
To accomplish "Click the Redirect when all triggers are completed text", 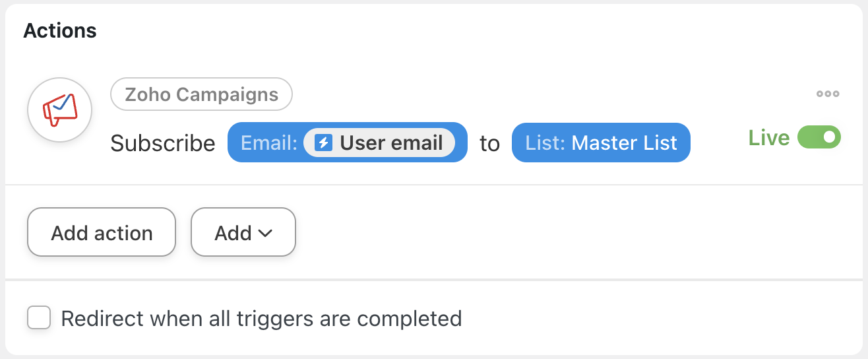I will [x=261, y=319].
